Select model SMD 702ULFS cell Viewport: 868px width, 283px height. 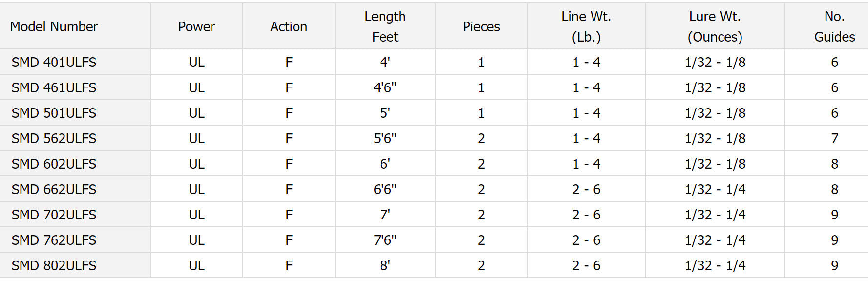54,215
